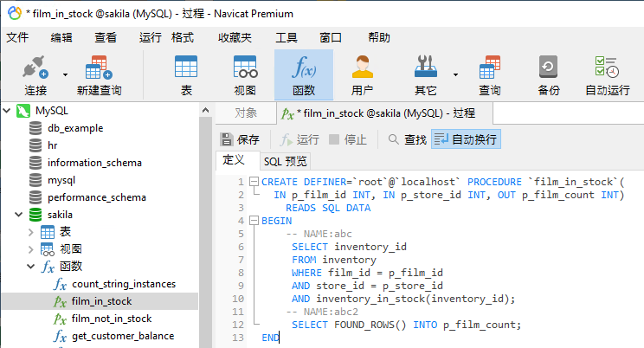Open the 格式 menu

point(183,38)
